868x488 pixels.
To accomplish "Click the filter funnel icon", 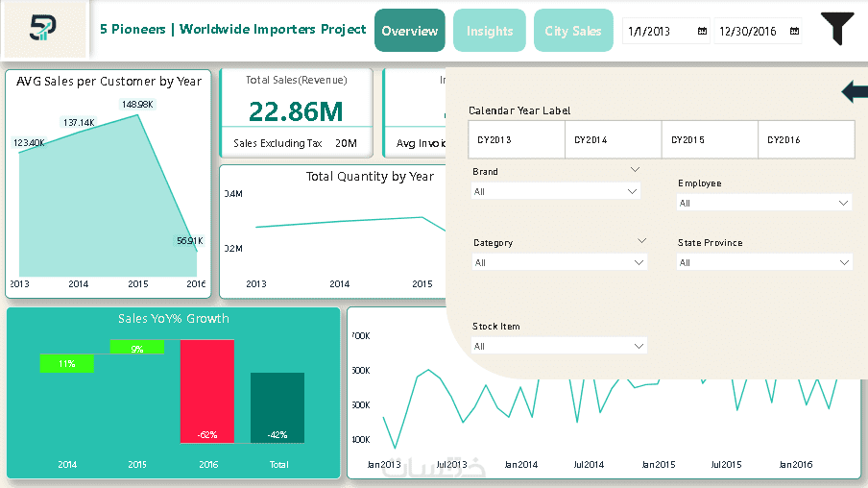I will click(837, 29).
